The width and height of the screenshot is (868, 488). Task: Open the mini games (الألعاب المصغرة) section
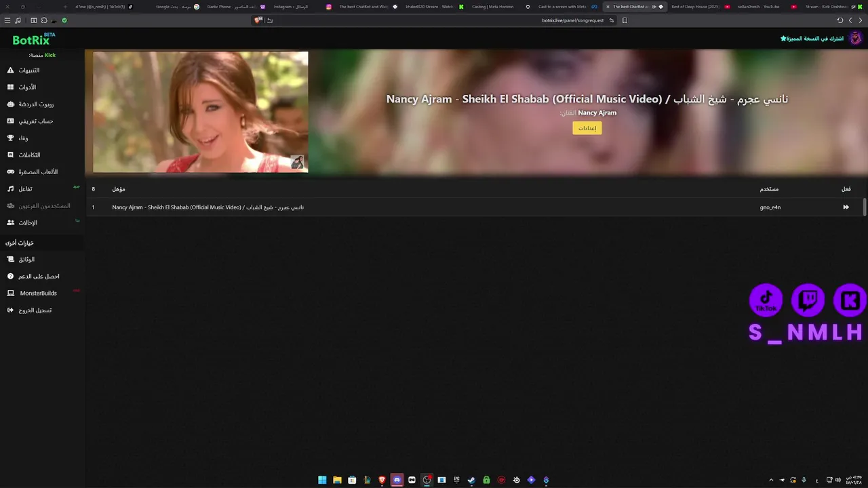coord(33,172)
